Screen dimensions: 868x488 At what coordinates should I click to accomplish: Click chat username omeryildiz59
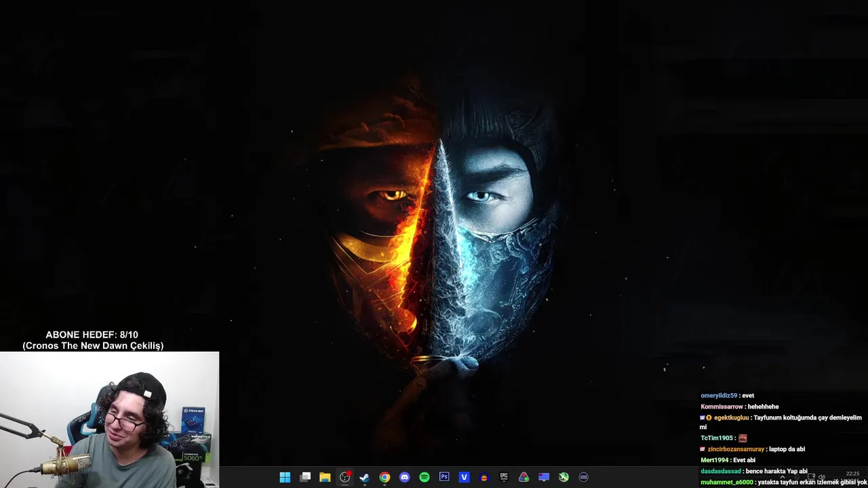[x=719, y=396]
